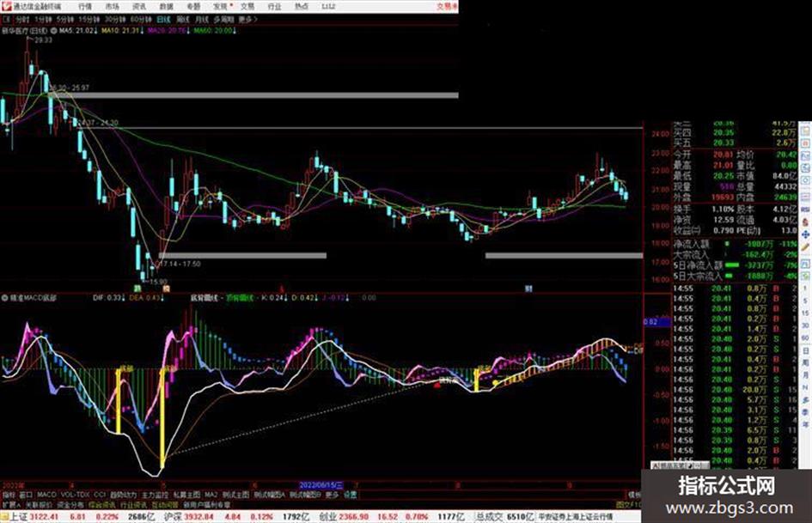Select the MACD indicator tab
The width and height of the screenshot is (812, 523).
[x=46, y=495]
